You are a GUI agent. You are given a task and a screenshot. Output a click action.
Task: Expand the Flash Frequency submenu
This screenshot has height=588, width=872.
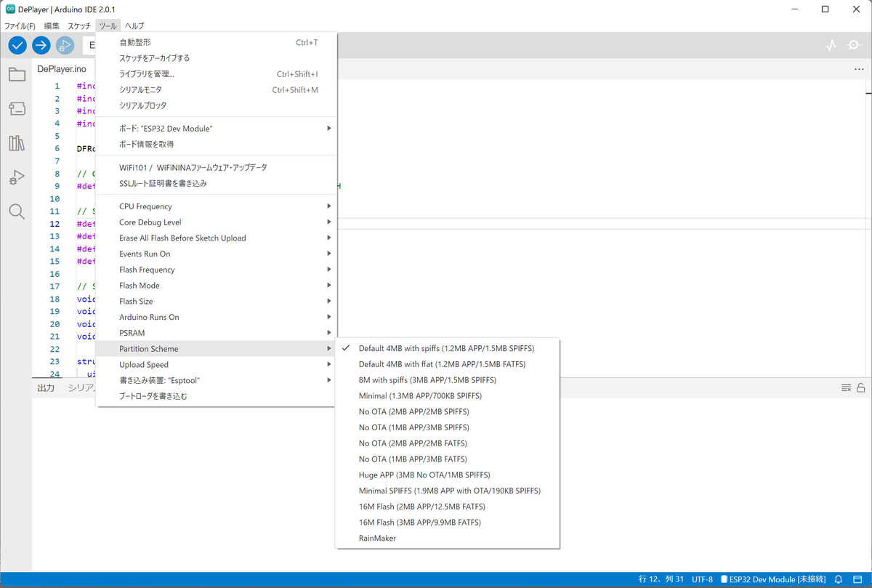tap(217, 270)
